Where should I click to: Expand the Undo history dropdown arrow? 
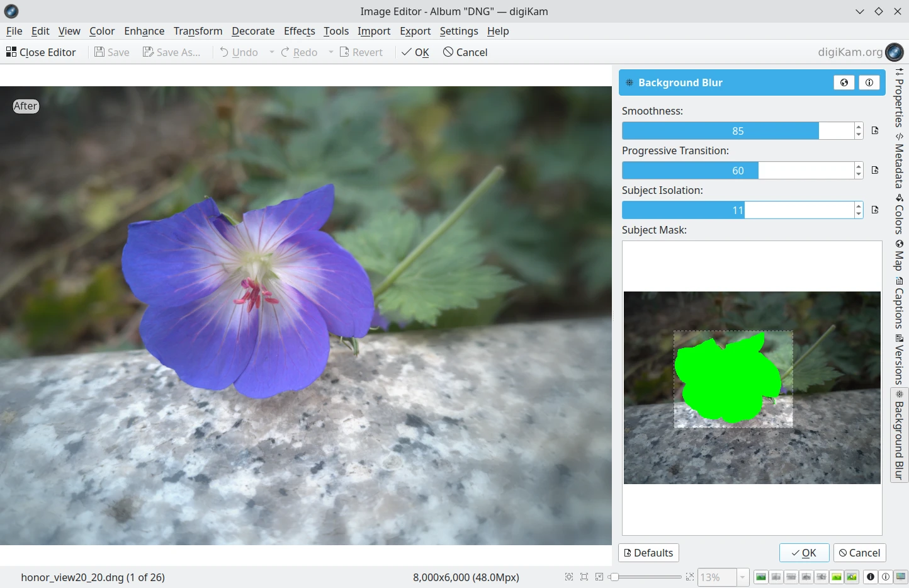click(x=272, y=52)
